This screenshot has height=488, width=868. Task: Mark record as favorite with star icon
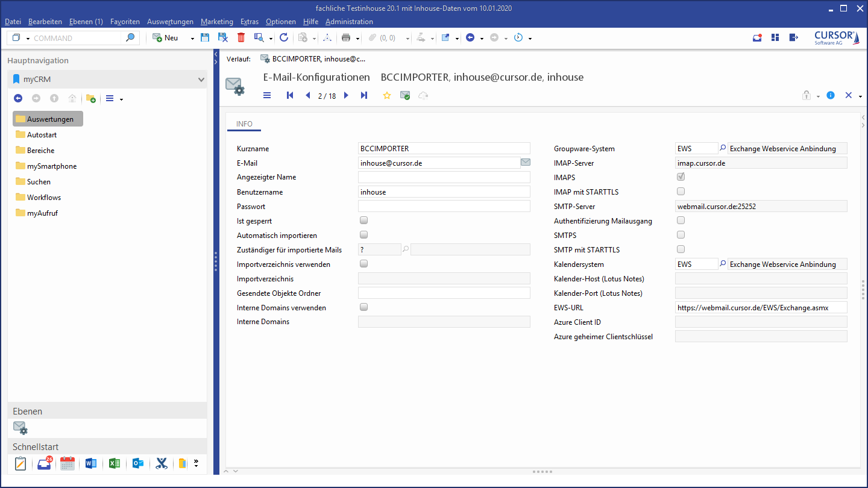point(387,96)
